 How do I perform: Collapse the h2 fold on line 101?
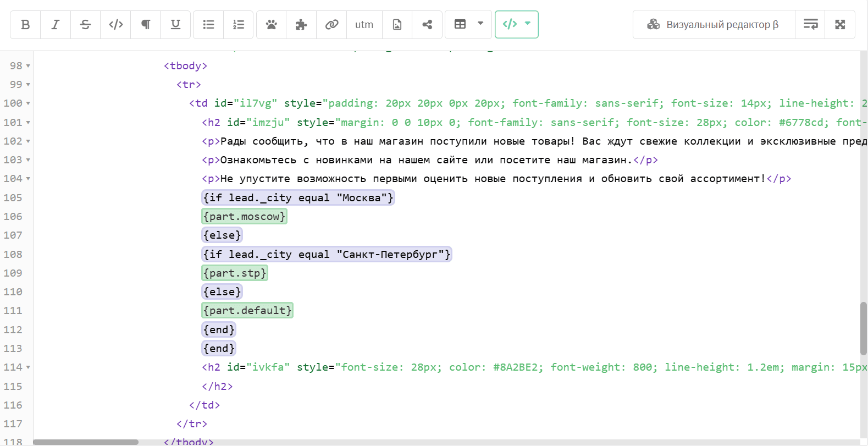[x=28, y=123]
